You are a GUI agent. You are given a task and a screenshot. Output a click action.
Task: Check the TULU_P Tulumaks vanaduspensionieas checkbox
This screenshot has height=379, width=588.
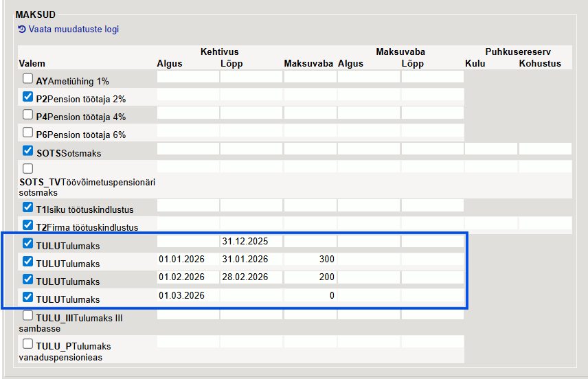pos(28,344)
